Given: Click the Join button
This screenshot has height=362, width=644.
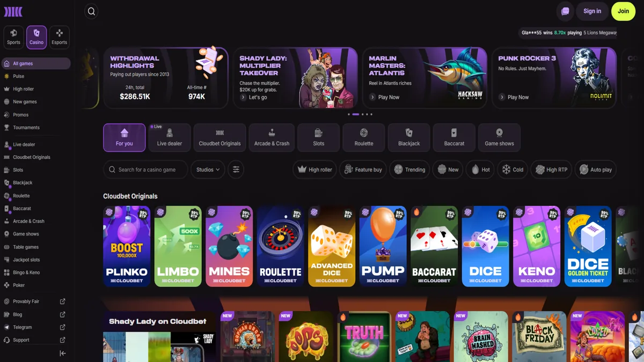Looking at the screenshot, I should pos(623,11).
